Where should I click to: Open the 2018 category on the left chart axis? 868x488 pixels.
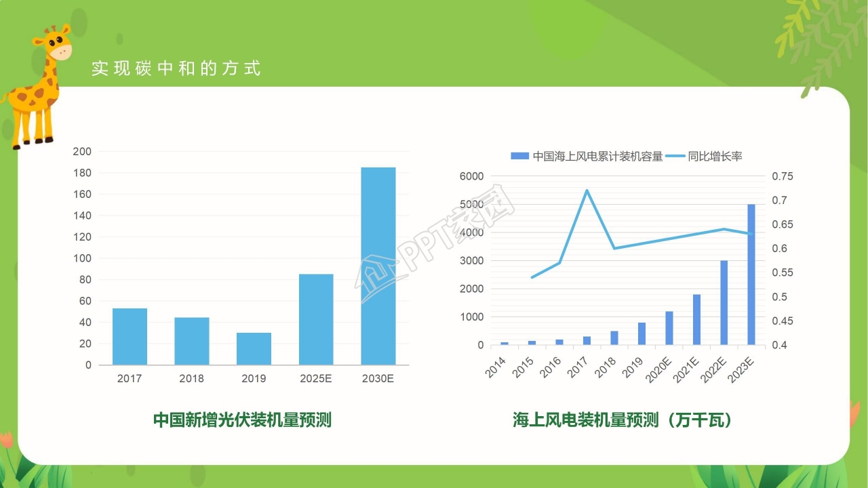(x=192, y=378)
